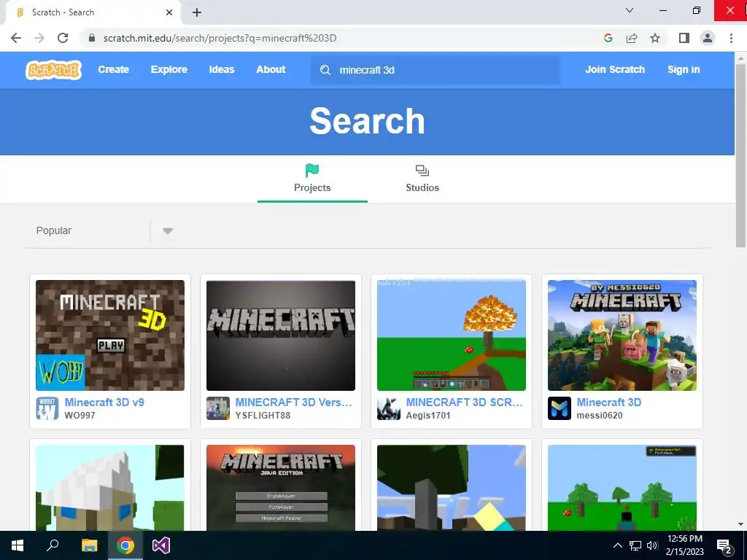This screenshot has width=747, height=560.
Task: Click Join Scratch
Action: tap(614, 69)
